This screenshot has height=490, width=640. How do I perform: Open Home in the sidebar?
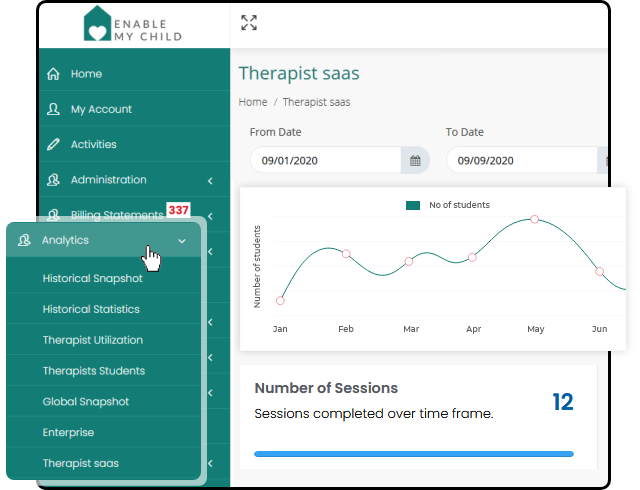[135, 74]
